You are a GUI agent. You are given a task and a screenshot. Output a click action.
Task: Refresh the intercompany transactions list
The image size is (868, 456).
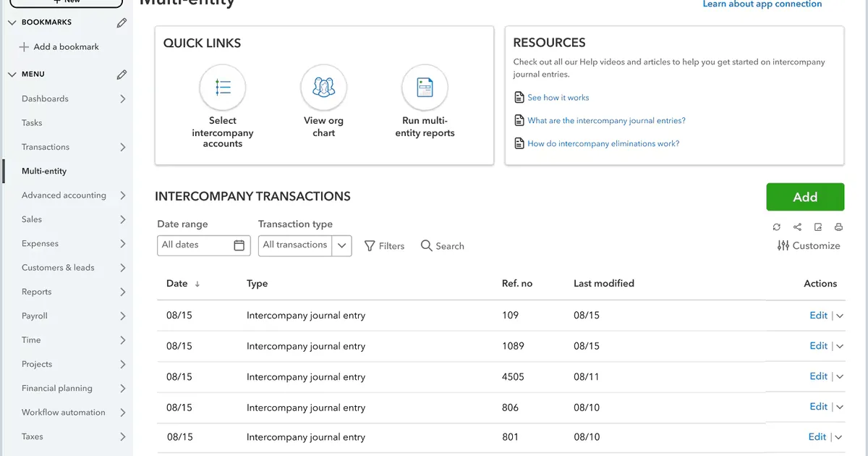pos(776,227)
